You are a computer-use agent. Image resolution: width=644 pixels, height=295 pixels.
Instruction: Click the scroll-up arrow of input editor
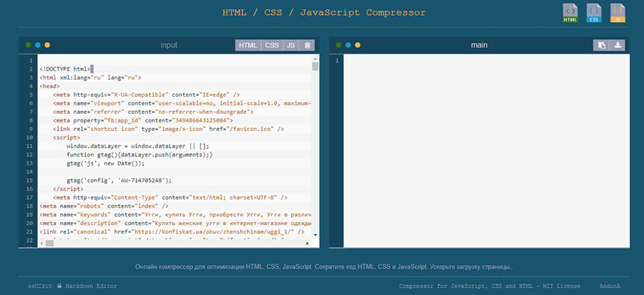click(315, 59)
